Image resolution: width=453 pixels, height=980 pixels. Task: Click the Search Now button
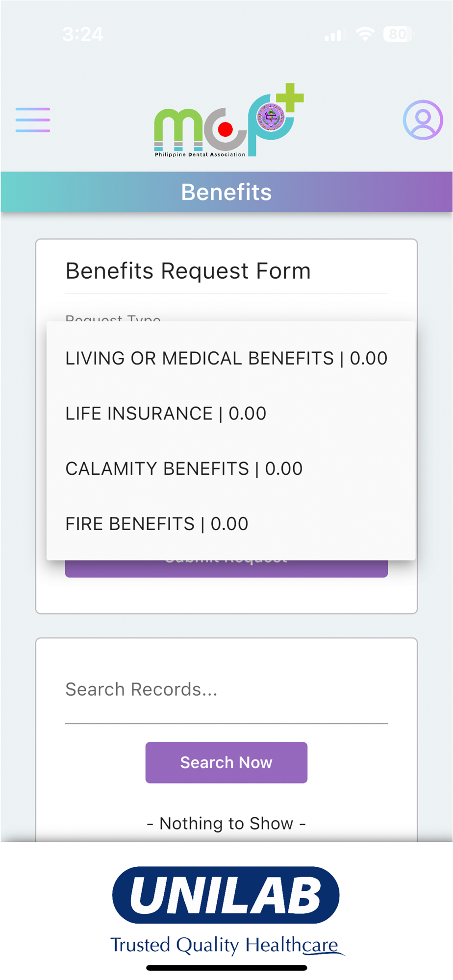[226, 762]
